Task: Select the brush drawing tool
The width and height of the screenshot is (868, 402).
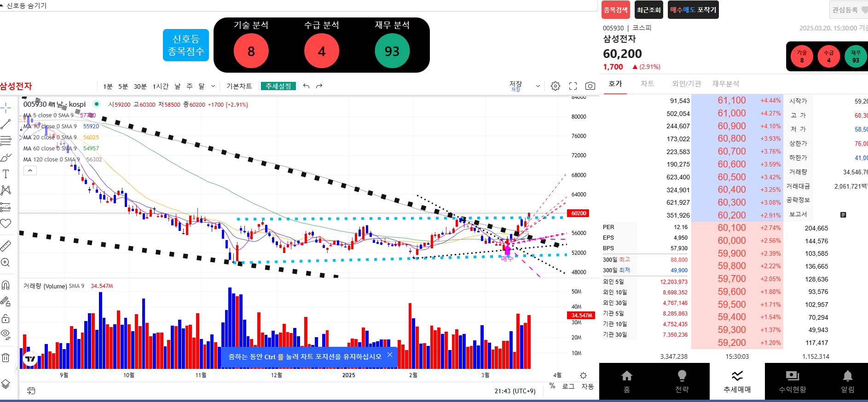Action: pyautogui.click(x=6, y=157)
